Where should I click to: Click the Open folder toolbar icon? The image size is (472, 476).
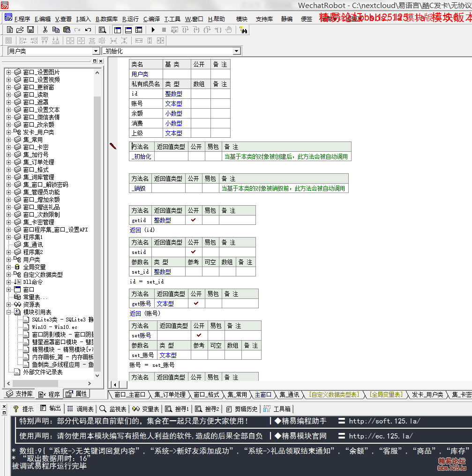(x=20, y=30)
